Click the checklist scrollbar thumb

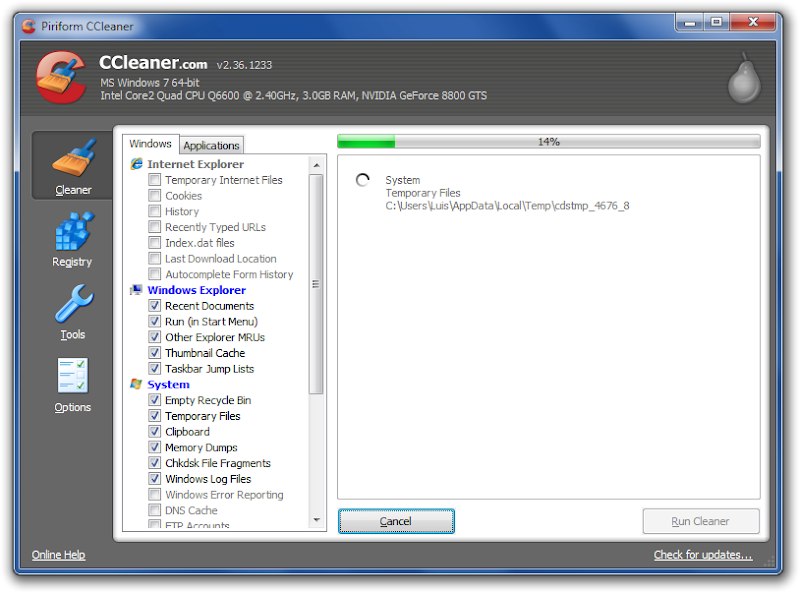316,284
